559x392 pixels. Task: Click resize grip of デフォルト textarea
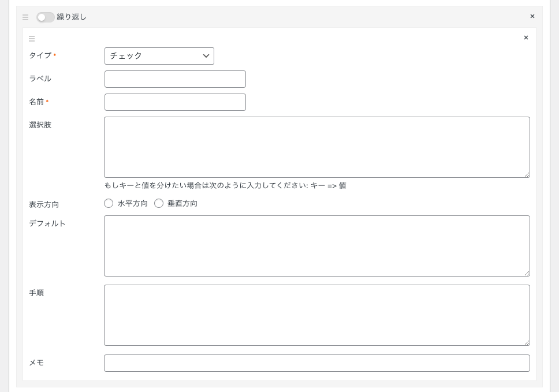(x=527, y=273)
